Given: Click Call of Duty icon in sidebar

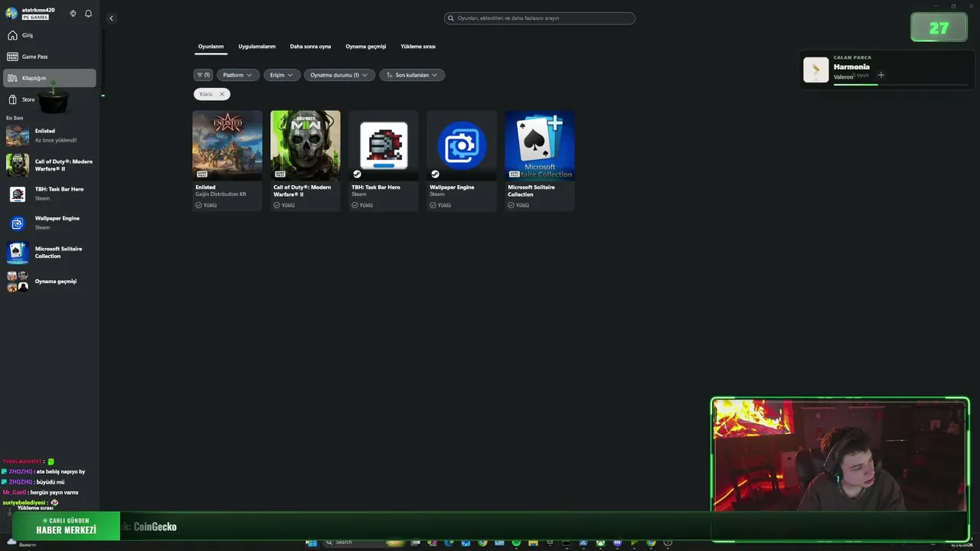Looking at the screenshot, I should coord(18,165).
